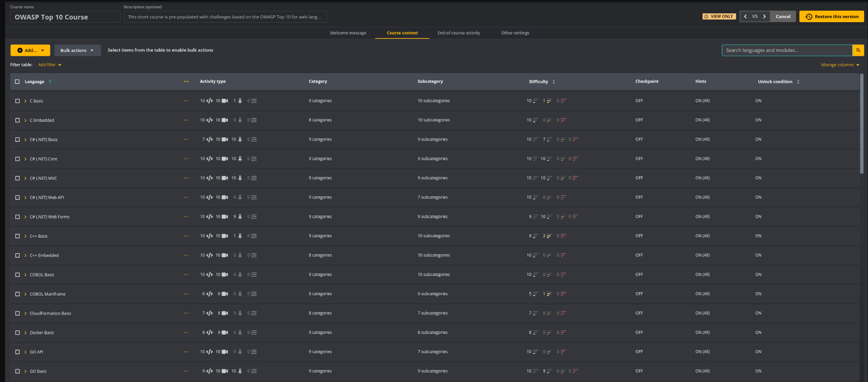The height and width of the screenshot is (382, 868).
Task: Click Search languages and modules field
Action: tap(787, 50)
